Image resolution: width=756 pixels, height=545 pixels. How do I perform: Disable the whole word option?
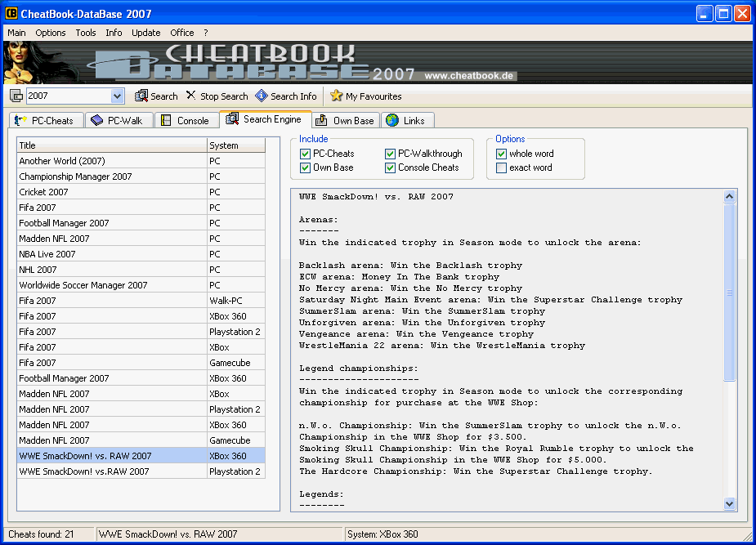(502, 154)
